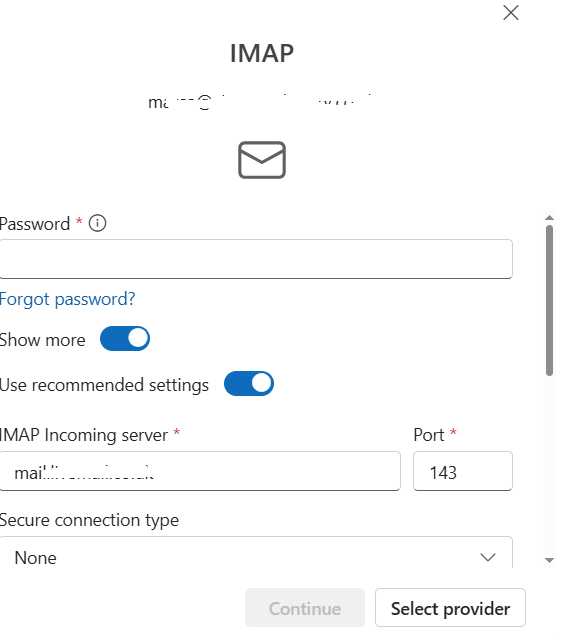
Task: Open the Forgot password link
Action: 67,299
